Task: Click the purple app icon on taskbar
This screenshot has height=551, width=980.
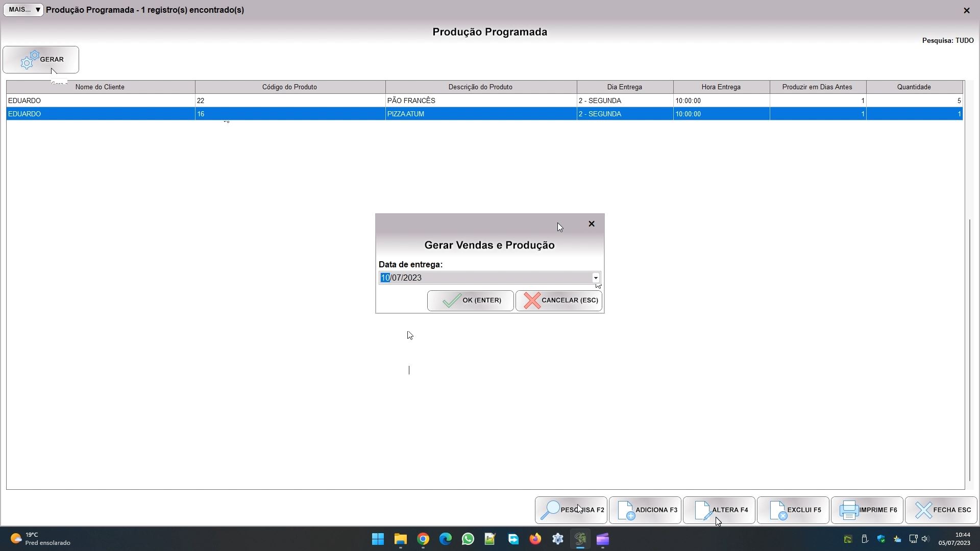Action: [602, 539]
